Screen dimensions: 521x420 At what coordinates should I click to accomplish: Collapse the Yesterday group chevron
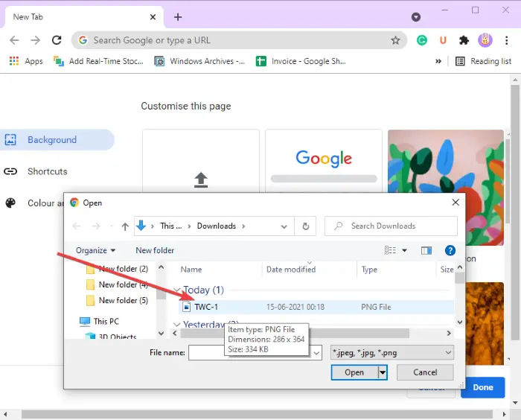(177, 325)
